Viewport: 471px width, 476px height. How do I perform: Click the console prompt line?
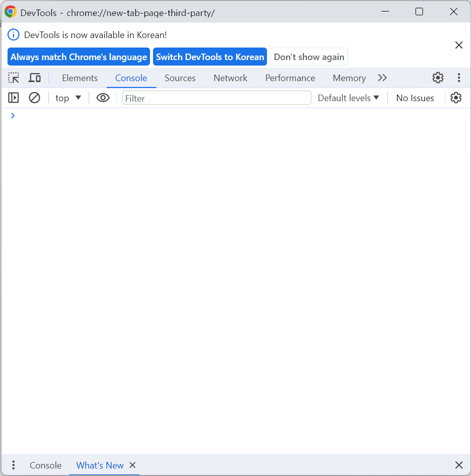click(235, 116)
